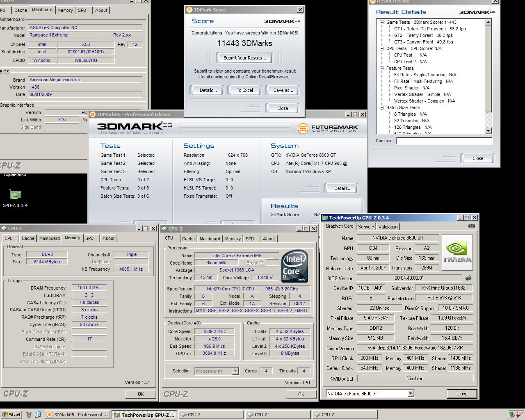Click the Result Details scrollbar down arrow

[x=488, y=131]
